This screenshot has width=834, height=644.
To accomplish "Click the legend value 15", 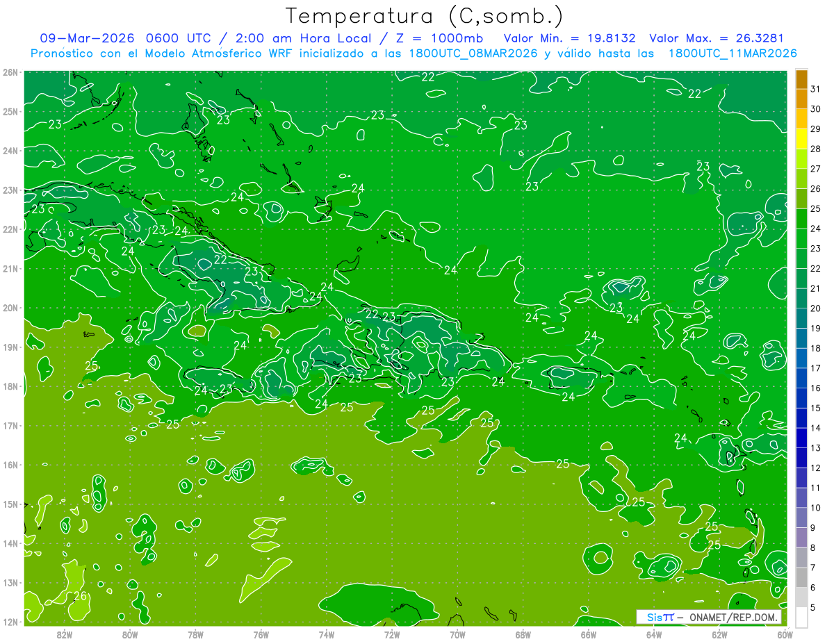I will coord(815,408).
